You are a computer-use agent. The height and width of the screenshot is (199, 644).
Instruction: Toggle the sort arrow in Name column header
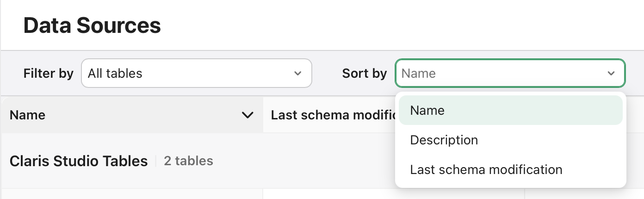[x=248, y=115]
